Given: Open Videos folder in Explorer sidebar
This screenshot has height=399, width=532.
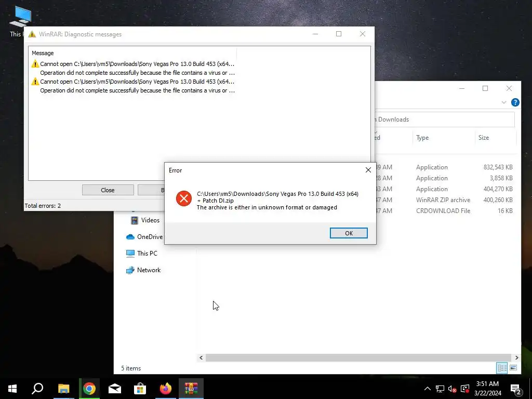Looking at the screenshot, I should (x=150, y=220).
